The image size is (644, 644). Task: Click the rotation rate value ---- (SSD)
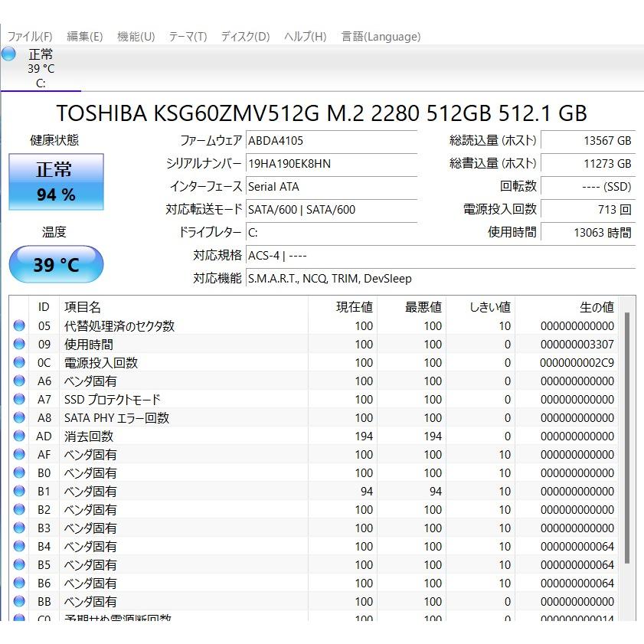[x=588, y=187]
